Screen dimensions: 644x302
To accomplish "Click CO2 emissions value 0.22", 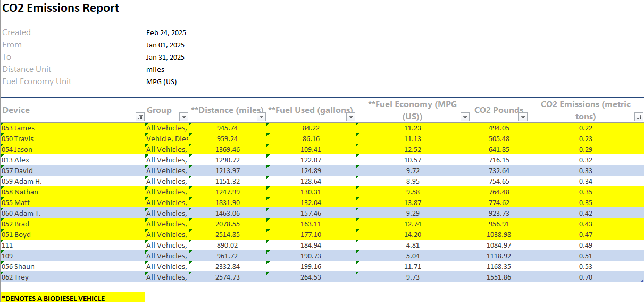I will 586,128.
